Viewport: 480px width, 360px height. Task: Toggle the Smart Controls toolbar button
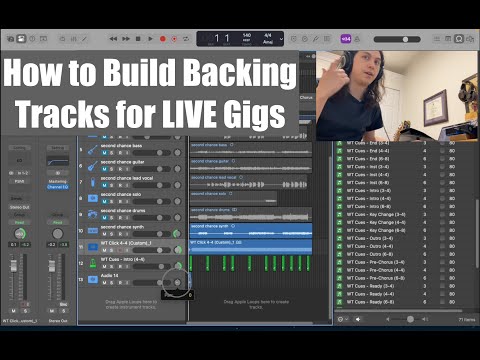click(x=62, y=39)
